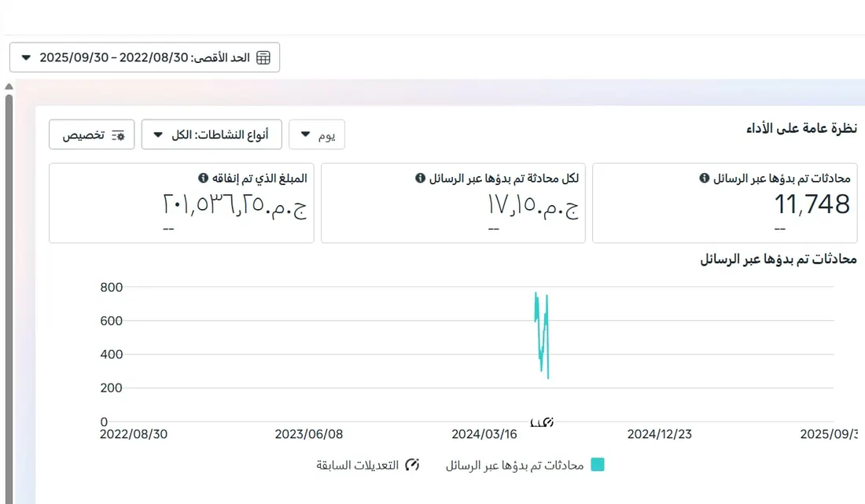
Task: Click the vertical scrollbar thumb on the left
Action: coord(9,299)
